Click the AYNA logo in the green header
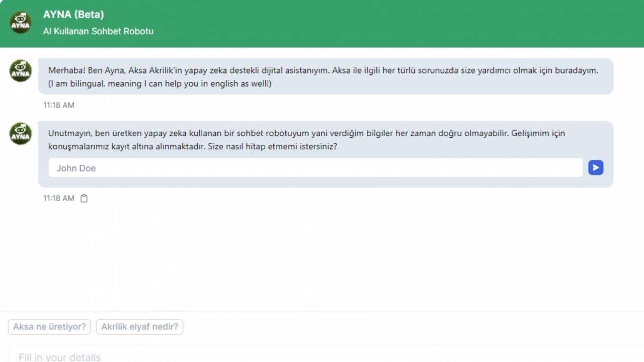The width and height of the screenshot is (644, 362). click(21, 23)
